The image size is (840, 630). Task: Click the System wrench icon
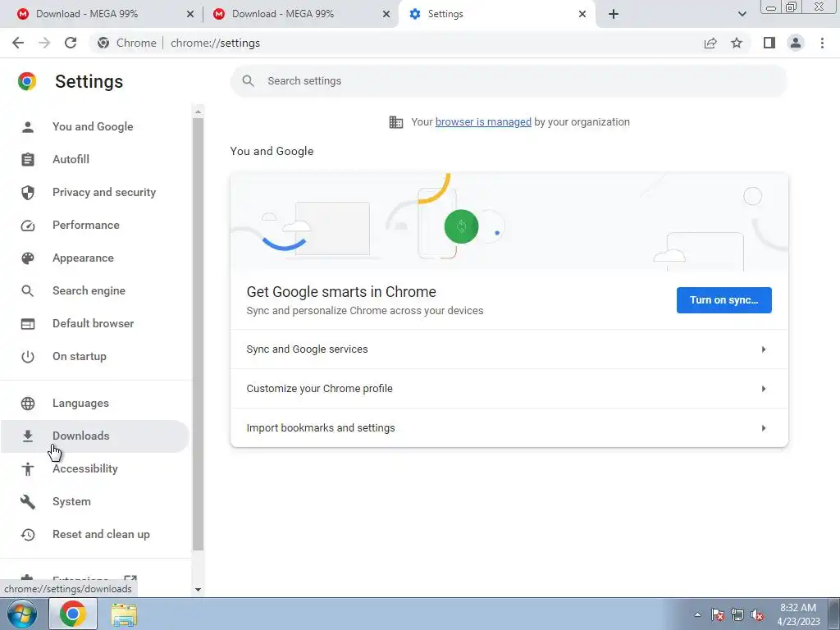[x=28, y=502]
